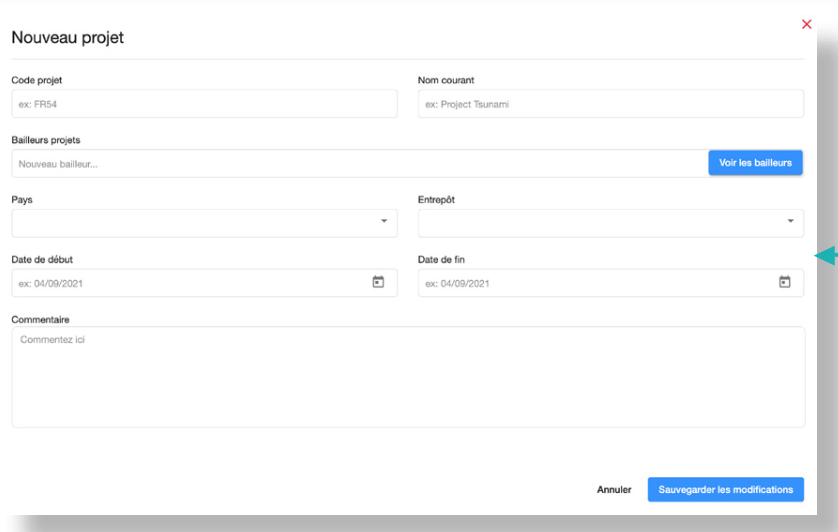838x532 pixels.
Task: Focus the Code projet input field
Action: click(x=204, y=104)
